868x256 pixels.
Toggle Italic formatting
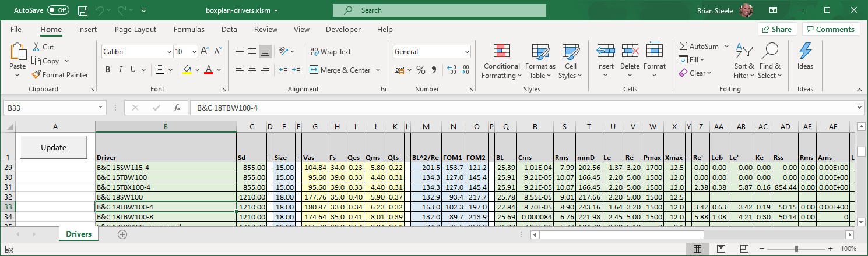pyautogui.click(x=121, y=70)
